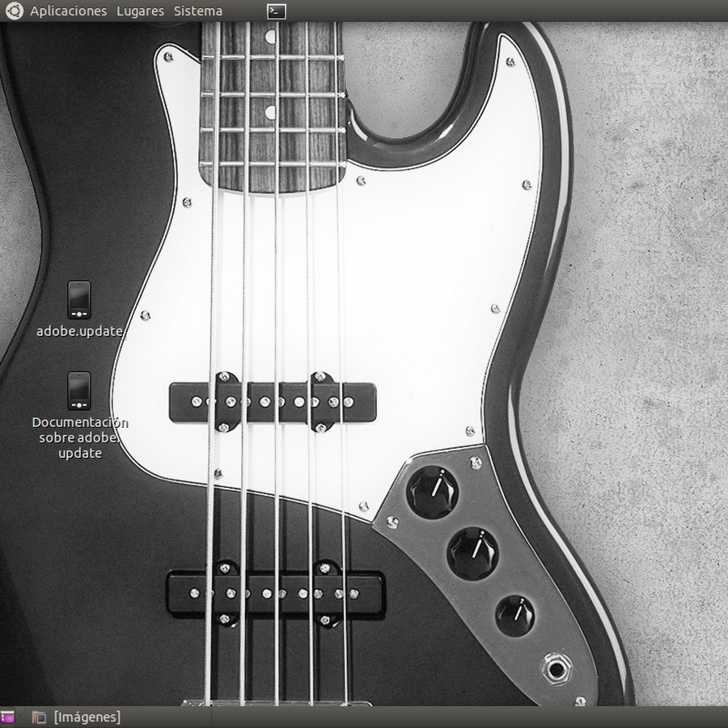The width and height of the screenshot is (728, 728).
Task: Click the folder icon on the Imágenes task button
Action: coord(39,717)
